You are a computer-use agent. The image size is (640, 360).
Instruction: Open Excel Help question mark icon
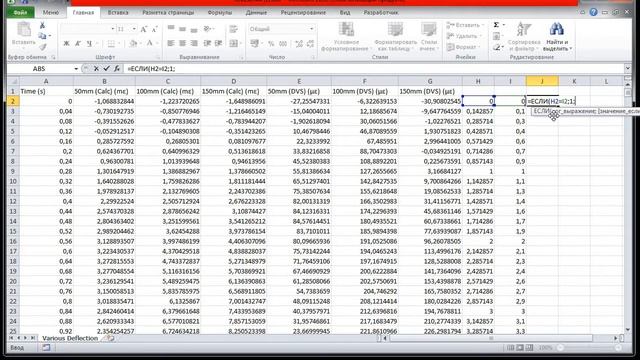click(593, 12)
